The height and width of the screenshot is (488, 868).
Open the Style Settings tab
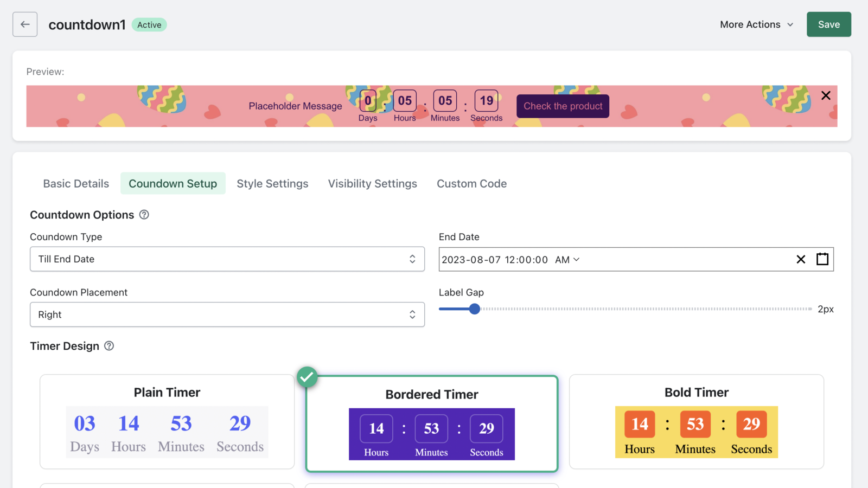(272, 184)
